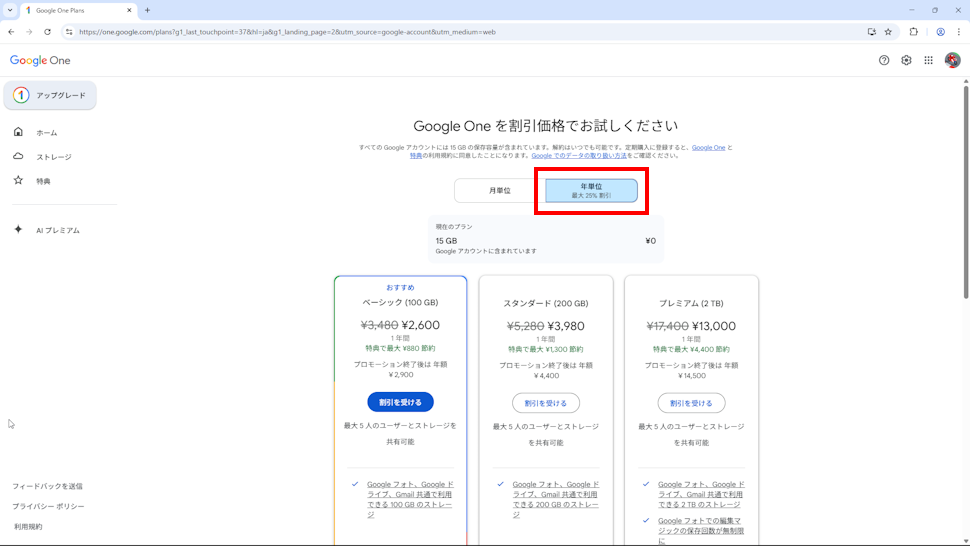Open site information icon in address bar
970x546 pixels.
69,32
